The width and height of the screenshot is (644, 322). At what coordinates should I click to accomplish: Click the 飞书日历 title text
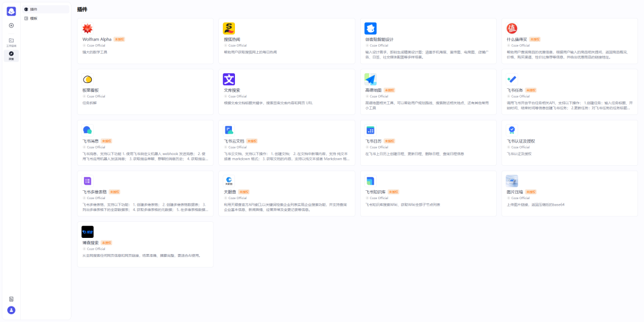tap(373, 141)
